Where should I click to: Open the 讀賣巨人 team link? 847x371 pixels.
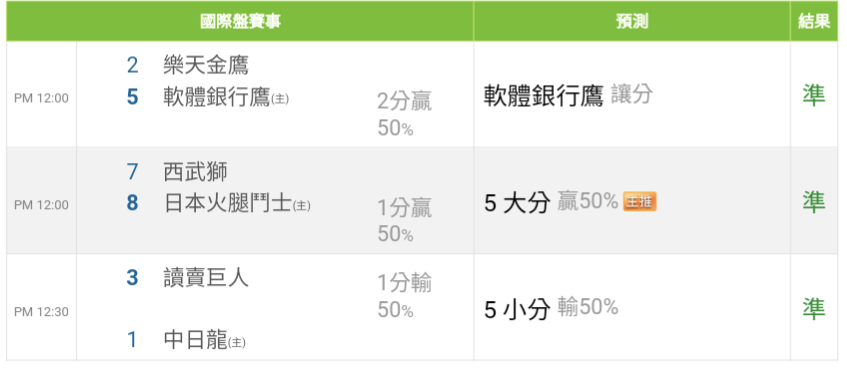[206, 278]
